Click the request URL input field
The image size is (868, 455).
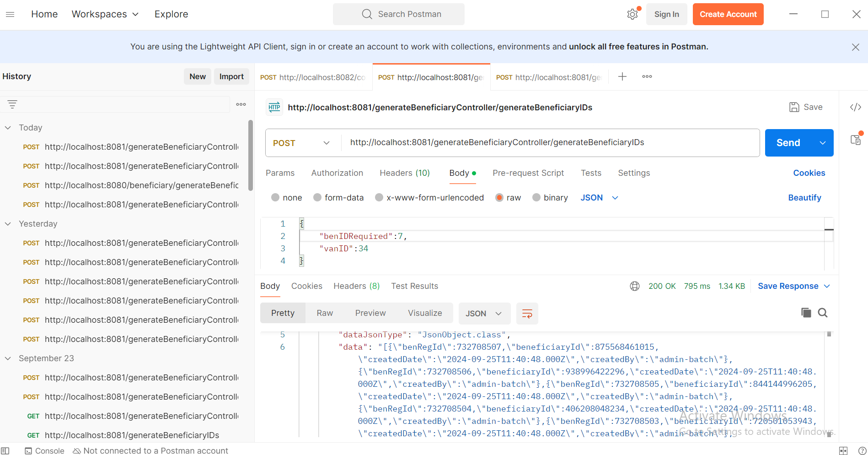[x=550, y=143]
